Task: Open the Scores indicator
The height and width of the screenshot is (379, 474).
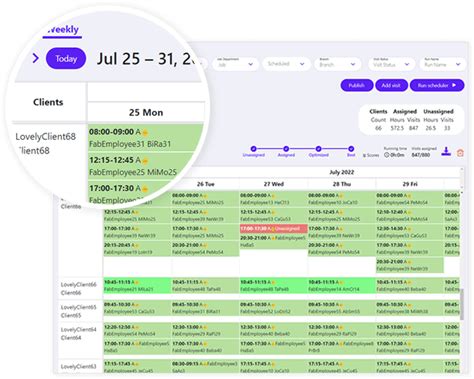Action: pos(371,155)
